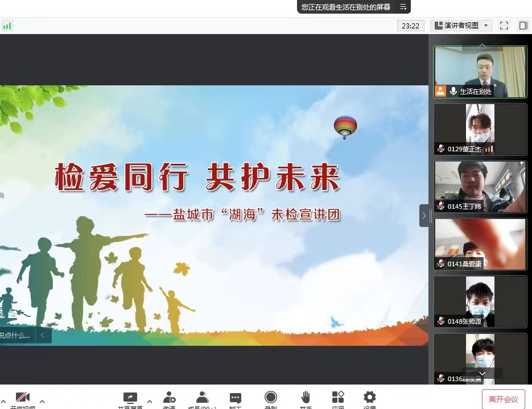Select 0145王丁炜 video thumbnail
This screenshot has width=532, height=409.
tap(480, 187)
